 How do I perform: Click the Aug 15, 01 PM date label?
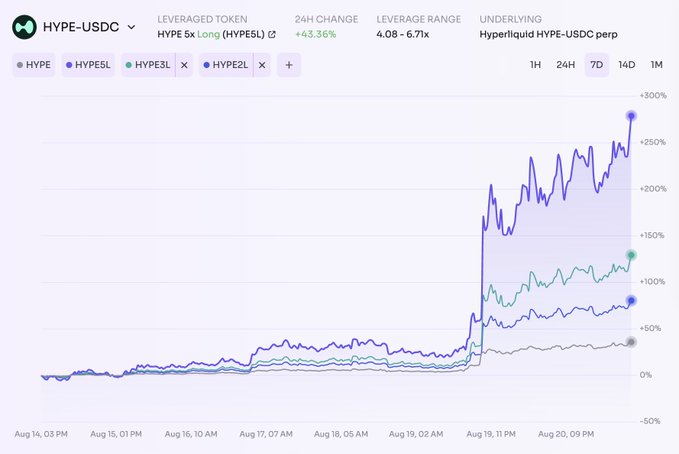(116, 434)
